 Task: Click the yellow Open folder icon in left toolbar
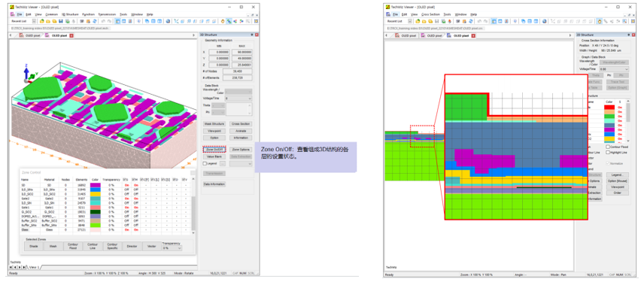[48, 21]
